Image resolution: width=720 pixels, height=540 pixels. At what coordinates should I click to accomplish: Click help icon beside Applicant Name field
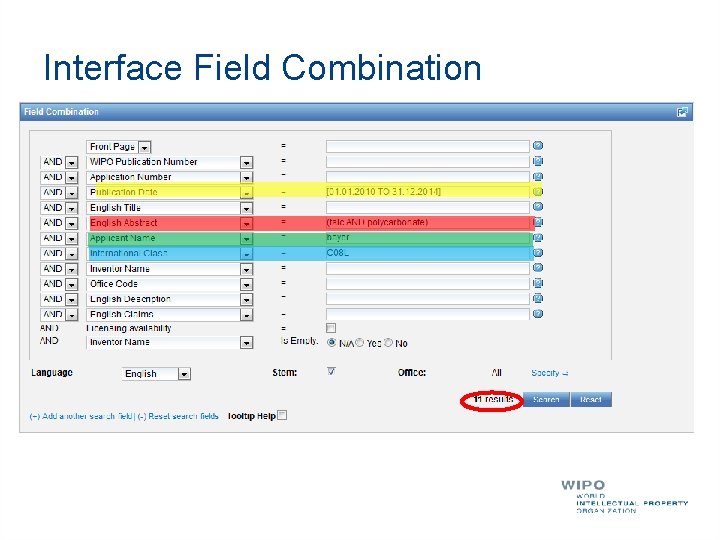click(538, 237)
